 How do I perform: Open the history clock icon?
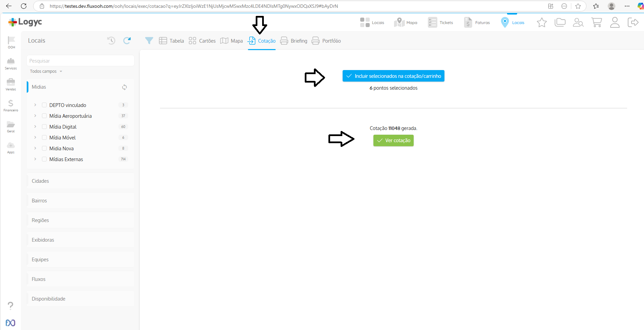point(111,41)
